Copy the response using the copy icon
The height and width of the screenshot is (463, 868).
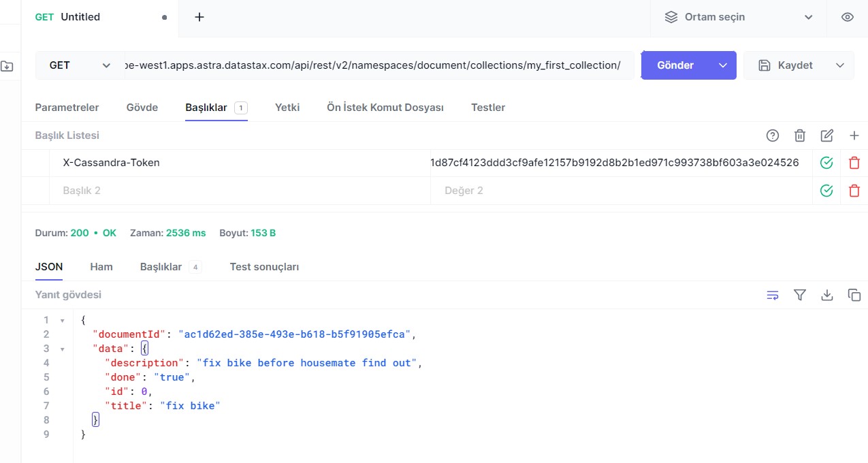tap(854, 294)
